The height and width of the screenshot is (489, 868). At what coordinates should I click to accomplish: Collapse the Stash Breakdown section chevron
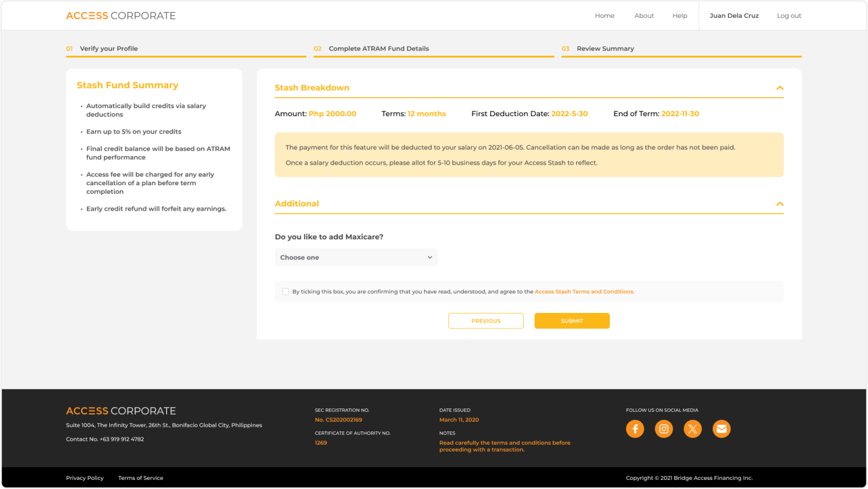click(779, 88)
